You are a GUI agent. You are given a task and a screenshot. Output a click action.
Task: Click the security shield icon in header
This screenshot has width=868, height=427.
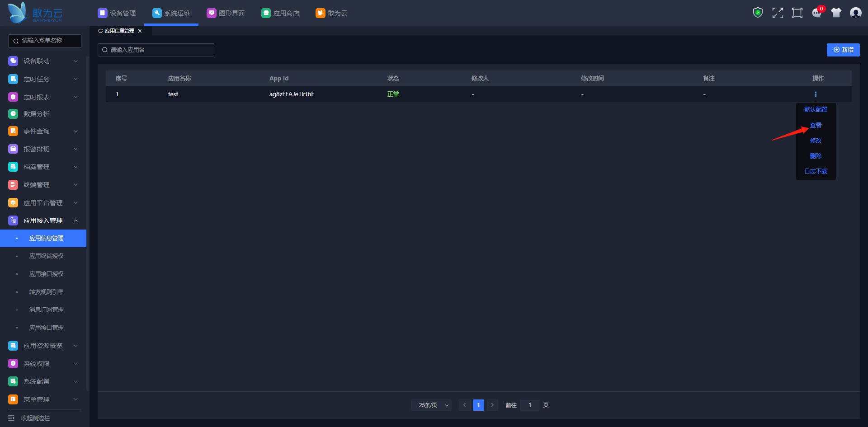[758, 13]
